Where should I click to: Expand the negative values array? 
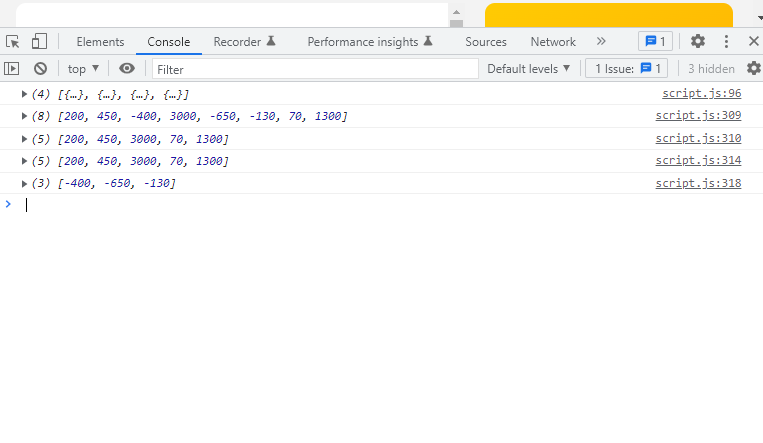(x=24, y=184)
